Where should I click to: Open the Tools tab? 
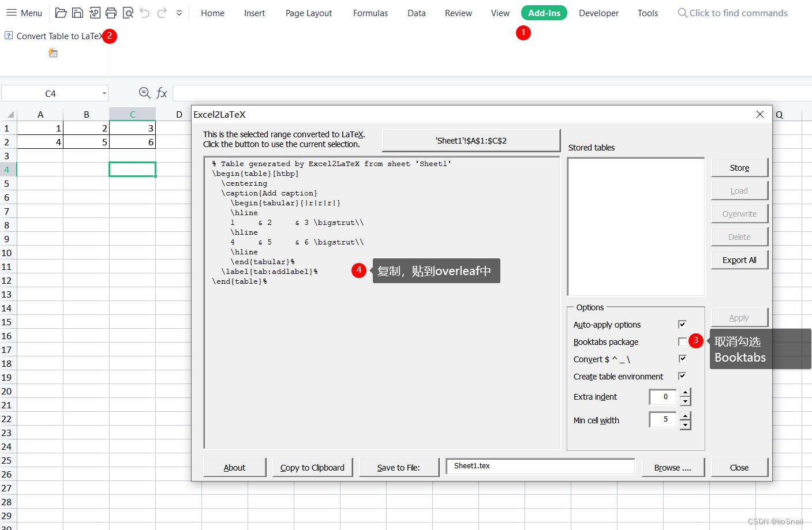(x=648, y=13)
